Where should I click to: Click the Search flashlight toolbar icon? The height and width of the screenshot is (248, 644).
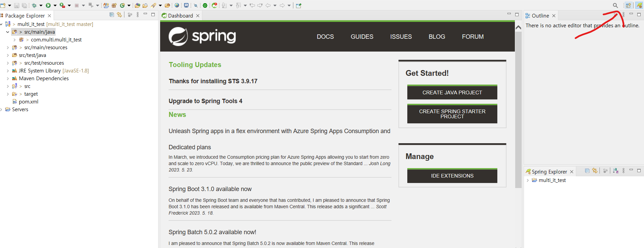click(153, 5)
